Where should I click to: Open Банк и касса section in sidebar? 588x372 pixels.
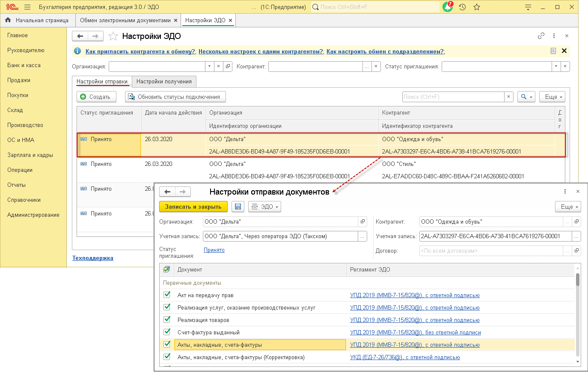(24, 65)
